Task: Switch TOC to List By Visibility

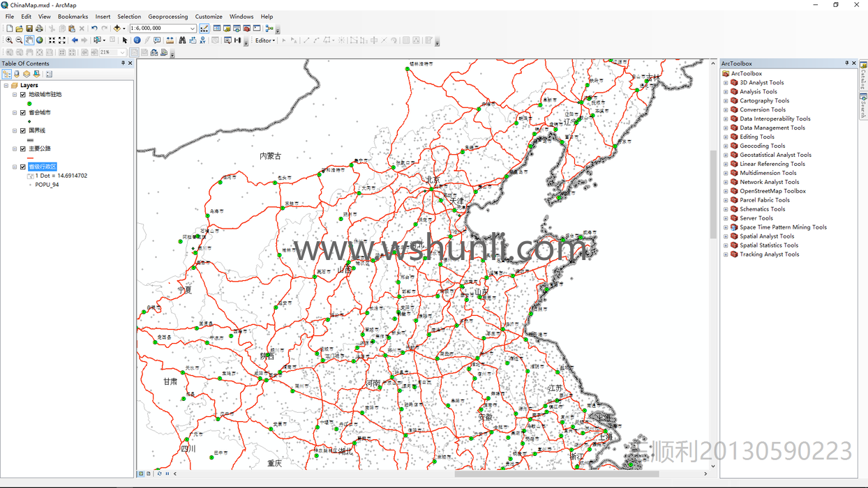Action: point(27,74)
